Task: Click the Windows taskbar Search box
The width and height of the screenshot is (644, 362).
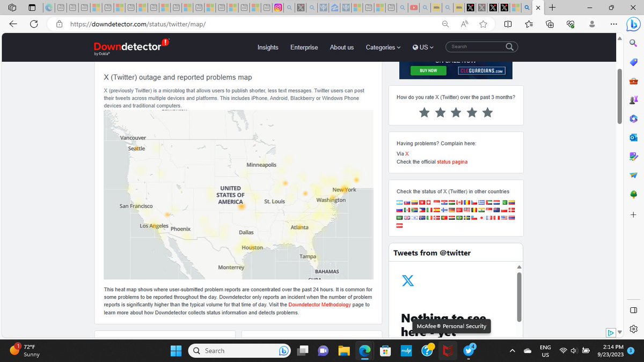Action: click(240, 351)
